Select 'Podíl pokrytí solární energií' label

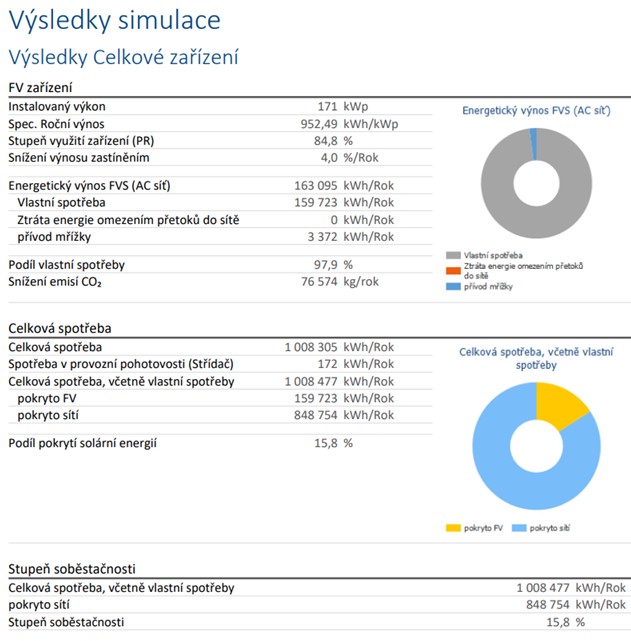pyautogui.click(x=83, y=444)
